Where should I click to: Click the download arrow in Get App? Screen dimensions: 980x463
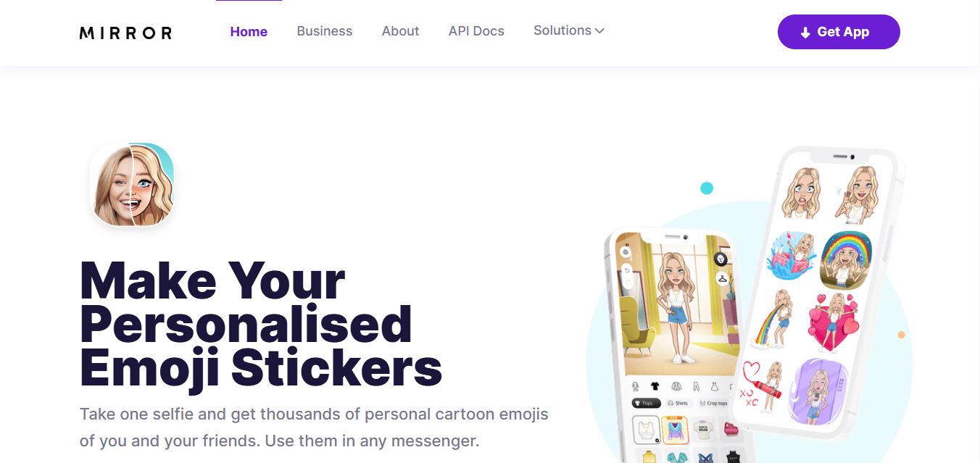(805, 33)
